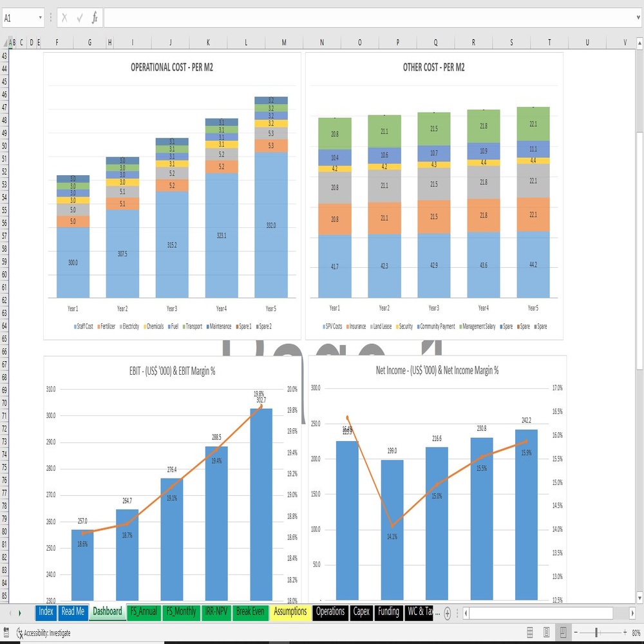This screenshot has width=644, height=644.
Task: Add a new sheet with plus icon
Action: coord(448,613)
